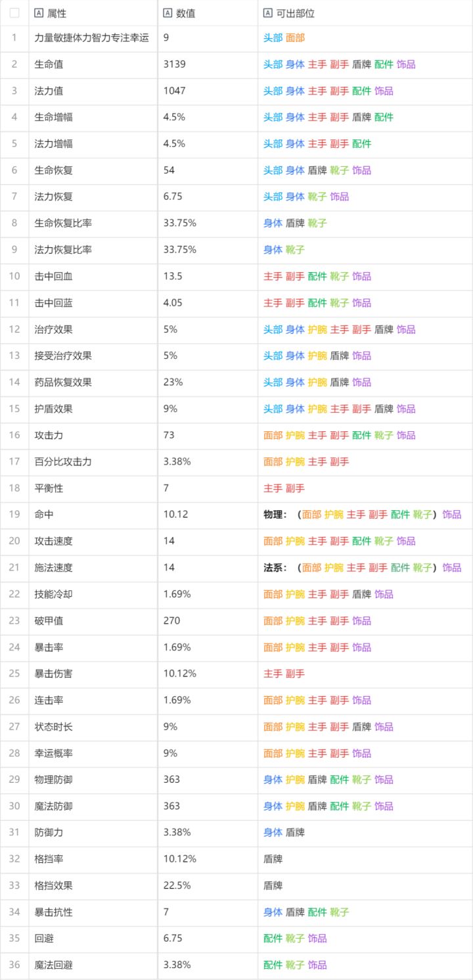Click the purple 饰品 tag in 生命值 row
Screen dimensions: 473x980
click(x=406, y=64)
